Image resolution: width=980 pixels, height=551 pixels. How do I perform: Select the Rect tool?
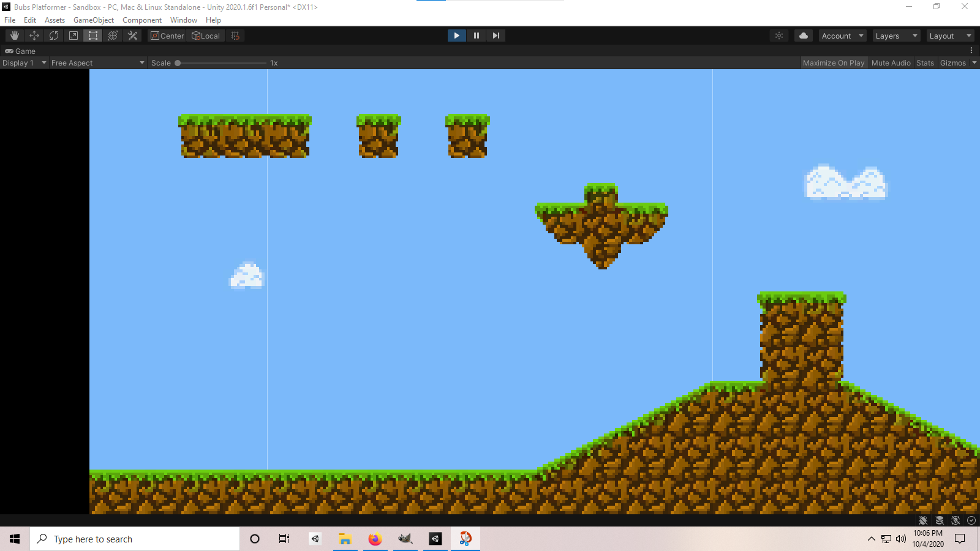click(93, 36)
